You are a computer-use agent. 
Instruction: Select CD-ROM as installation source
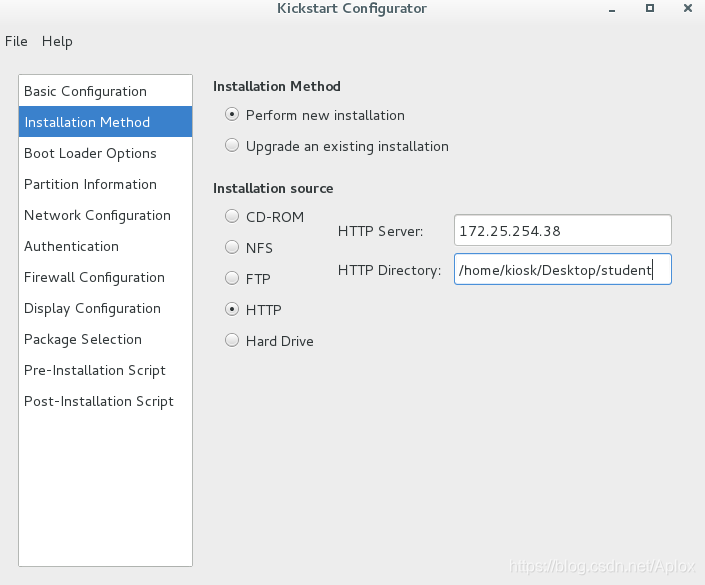(232, 217)
